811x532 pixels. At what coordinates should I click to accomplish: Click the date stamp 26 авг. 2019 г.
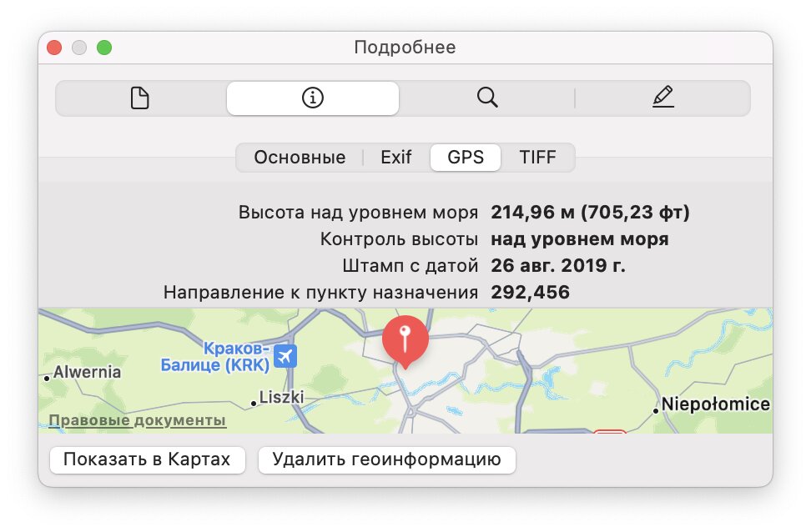coord(558,266)
